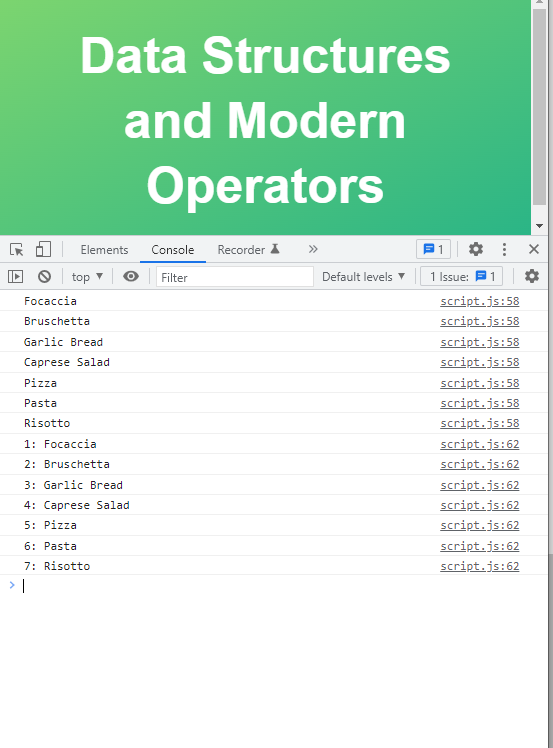The width and height of the screenshot is (553, 748).
Task: Open script.js:62 link for 2: Bruschetta
Action: point(480,464)
